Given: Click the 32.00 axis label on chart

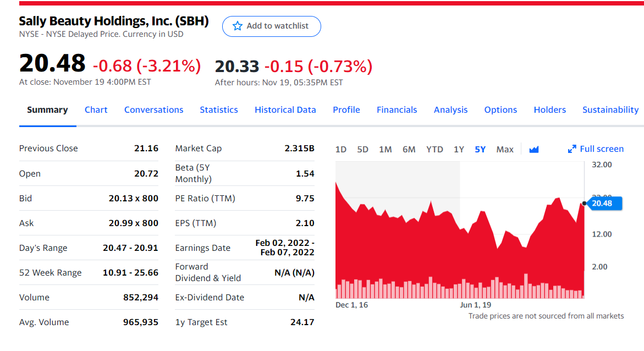Looking at the screenshot, I should pos(602,165).
